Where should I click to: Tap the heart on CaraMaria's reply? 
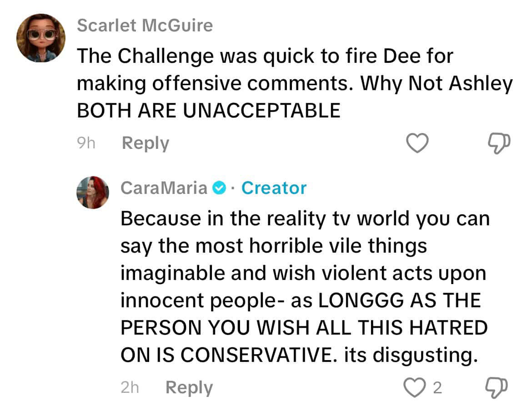pyautogui.click(x=414, y=387)
